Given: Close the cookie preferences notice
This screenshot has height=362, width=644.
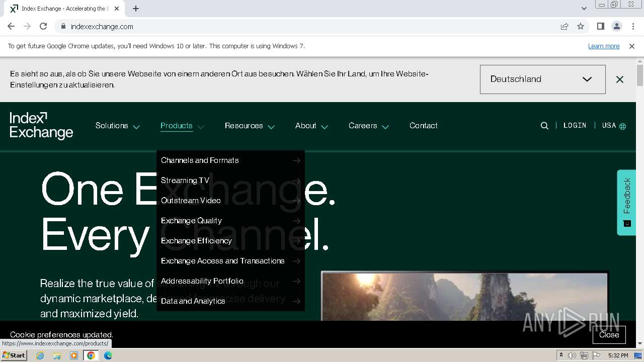Looking at the screenshot, I should [x=609, y=335].
